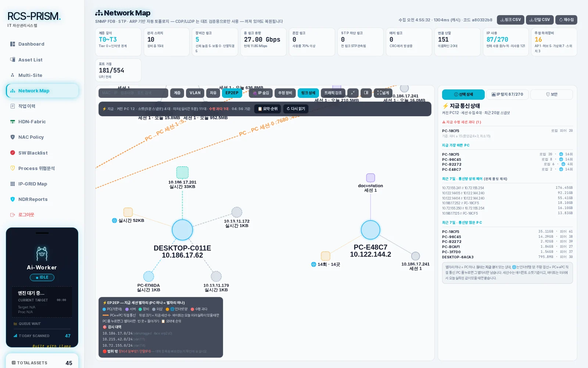Open 선택 상세 tab

tap(463, 95)
